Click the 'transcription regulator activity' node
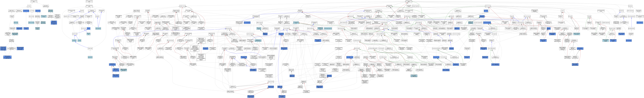The image size is (644, 98). click(46, 6)
